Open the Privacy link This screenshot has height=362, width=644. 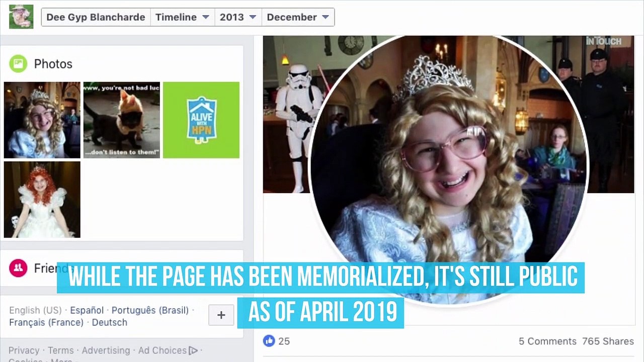point(24,350)
